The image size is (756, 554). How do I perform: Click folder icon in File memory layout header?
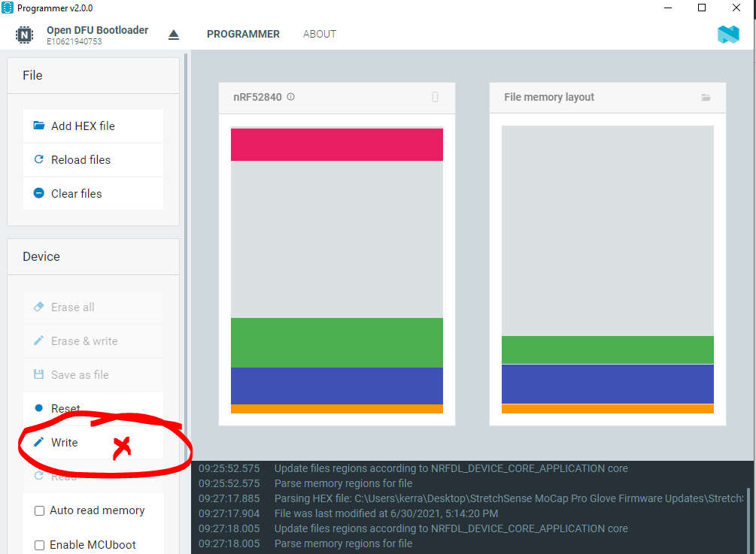(x=706, y=97)
